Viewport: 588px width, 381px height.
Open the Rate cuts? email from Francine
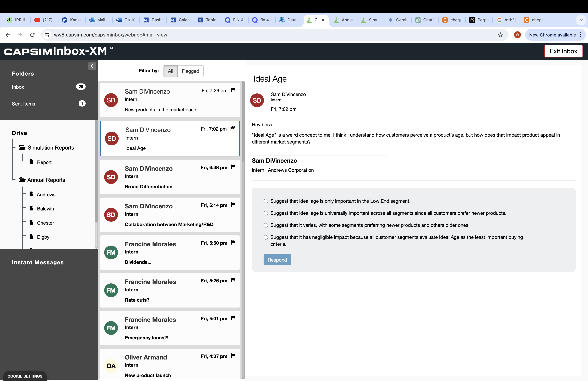point(170,290)
